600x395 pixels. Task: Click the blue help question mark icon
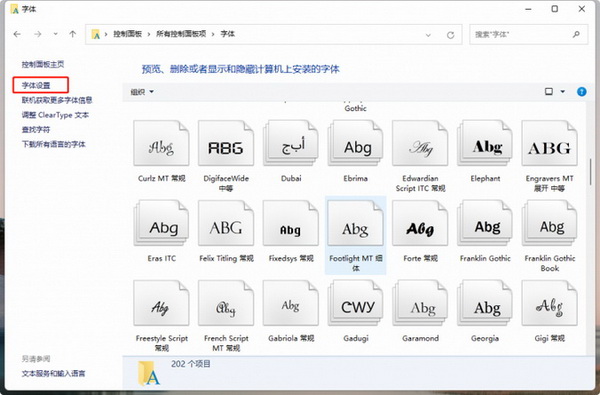581,92
